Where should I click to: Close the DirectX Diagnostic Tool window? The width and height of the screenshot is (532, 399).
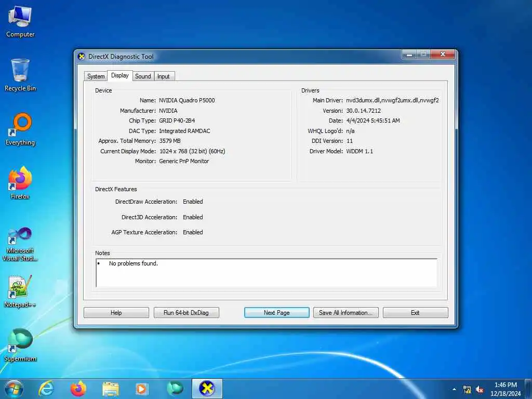pos(443,54)
